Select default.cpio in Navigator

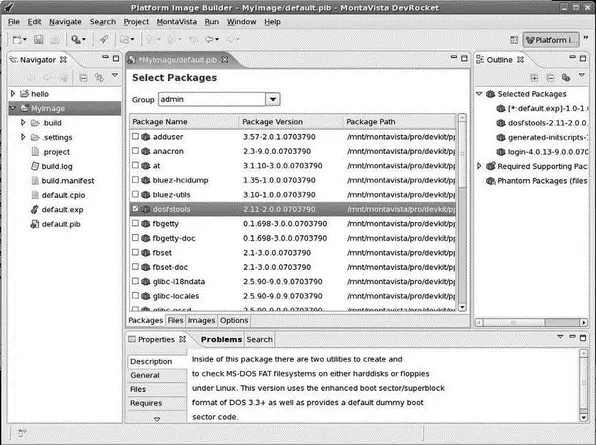(63, 195)
